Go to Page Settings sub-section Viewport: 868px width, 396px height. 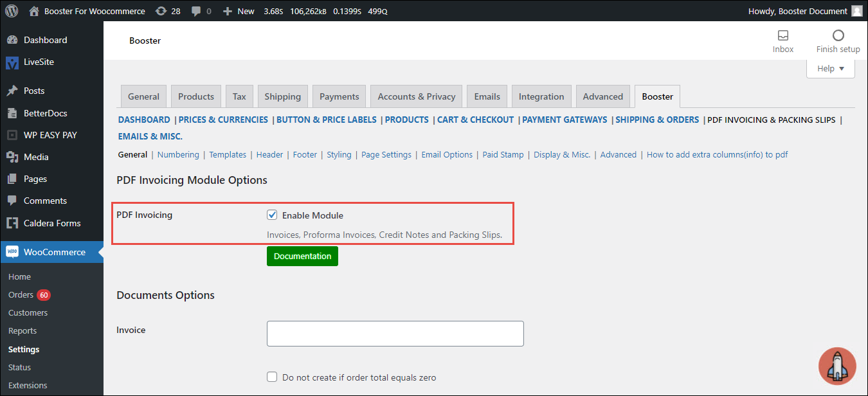click(x=386, y=154)
